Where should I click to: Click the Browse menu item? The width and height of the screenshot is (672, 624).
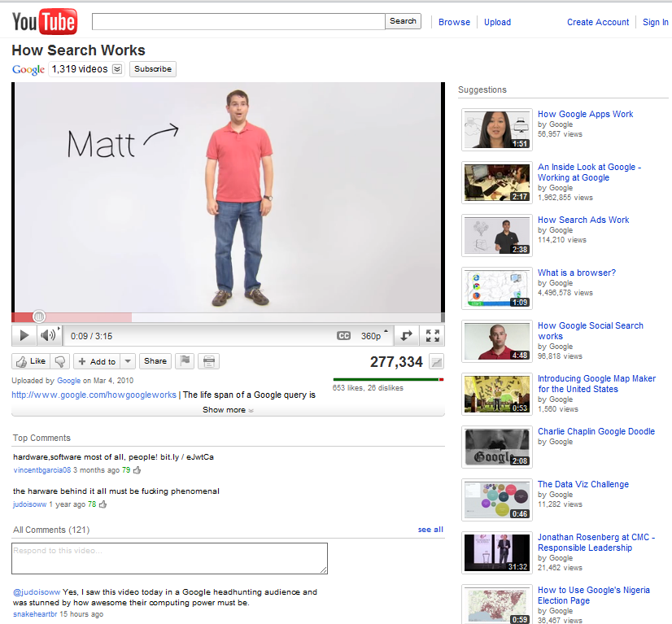[x=454, y=22]
